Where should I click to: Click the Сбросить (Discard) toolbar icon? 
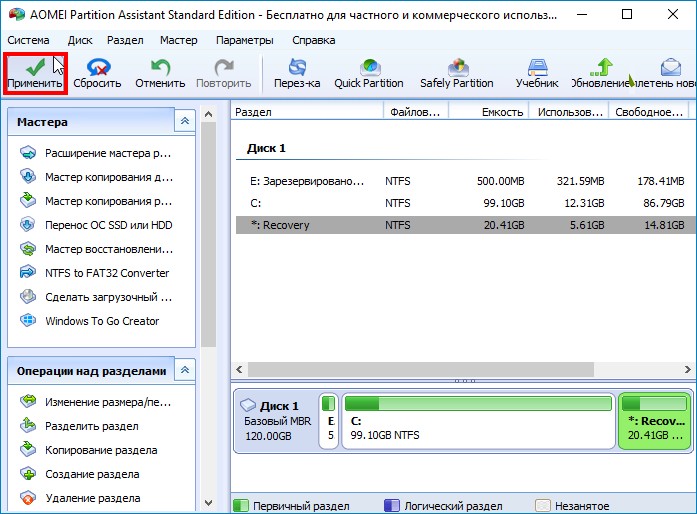(x=97, y=73)
